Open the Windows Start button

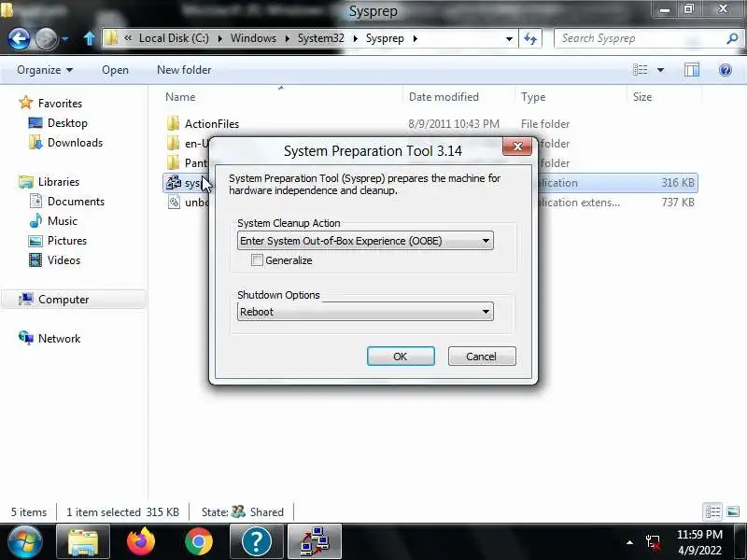[x=24, y=541]
